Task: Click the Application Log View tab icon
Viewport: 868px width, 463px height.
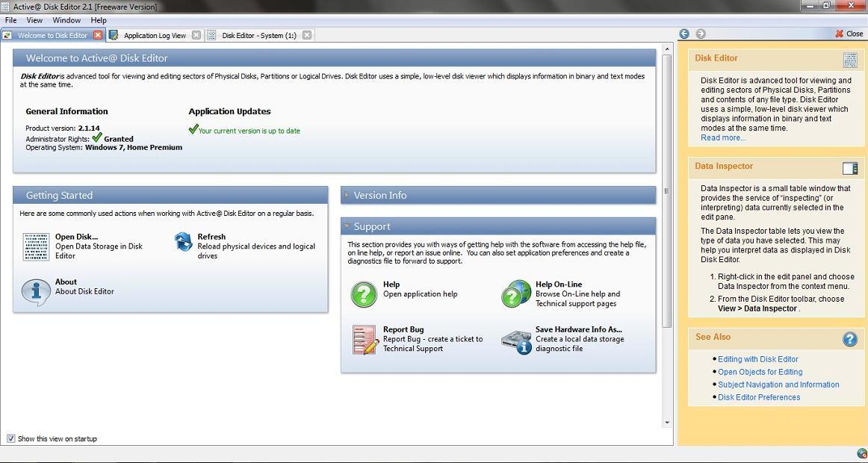Action: tap(114, 35)
